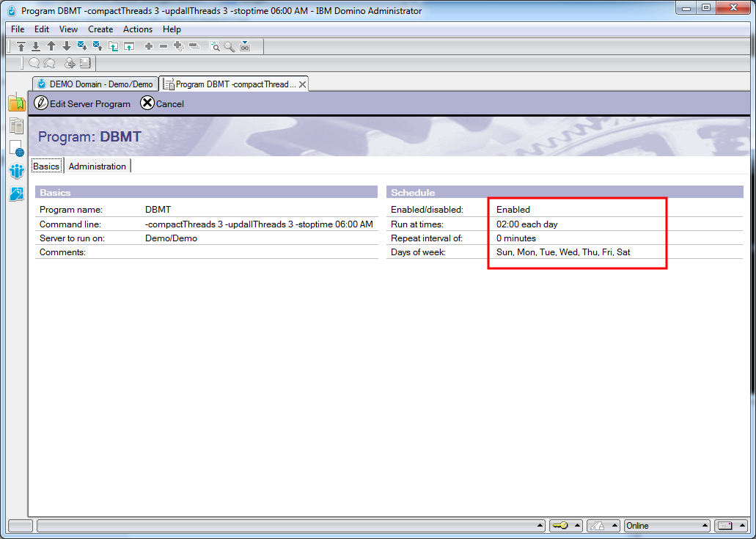
Task: Open the server documents sidebar icon
Action: [x=16, y=126]
